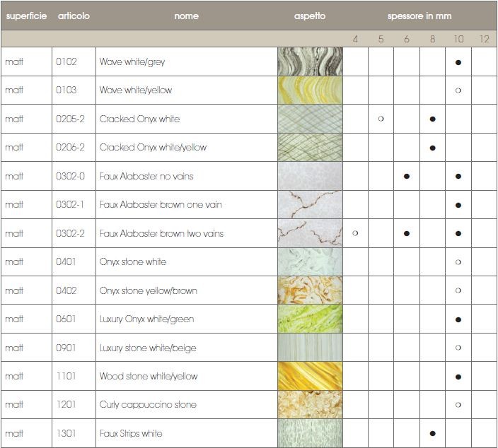498x448 pixels.
Task: Click the Wood stone white/yellow texture thumbnail
Action: point(310,376)
